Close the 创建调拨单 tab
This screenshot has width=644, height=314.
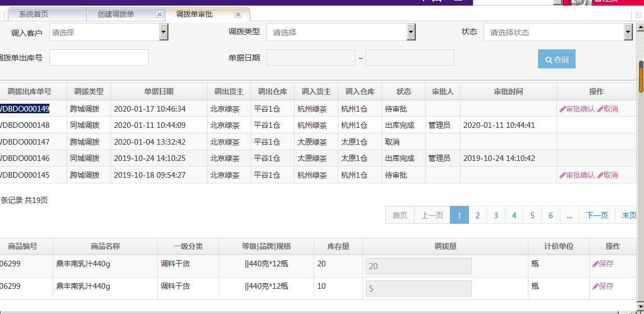[159, 15]
